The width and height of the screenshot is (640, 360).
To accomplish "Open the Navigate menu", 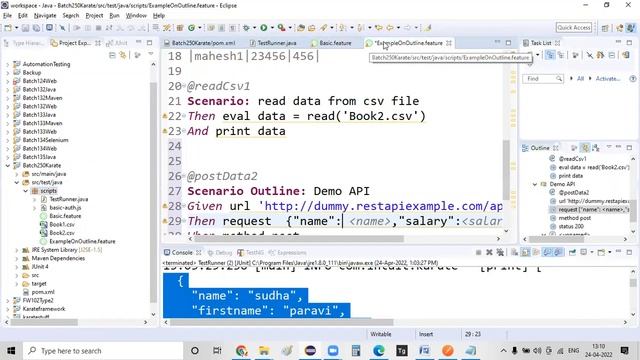I will 45,16.
